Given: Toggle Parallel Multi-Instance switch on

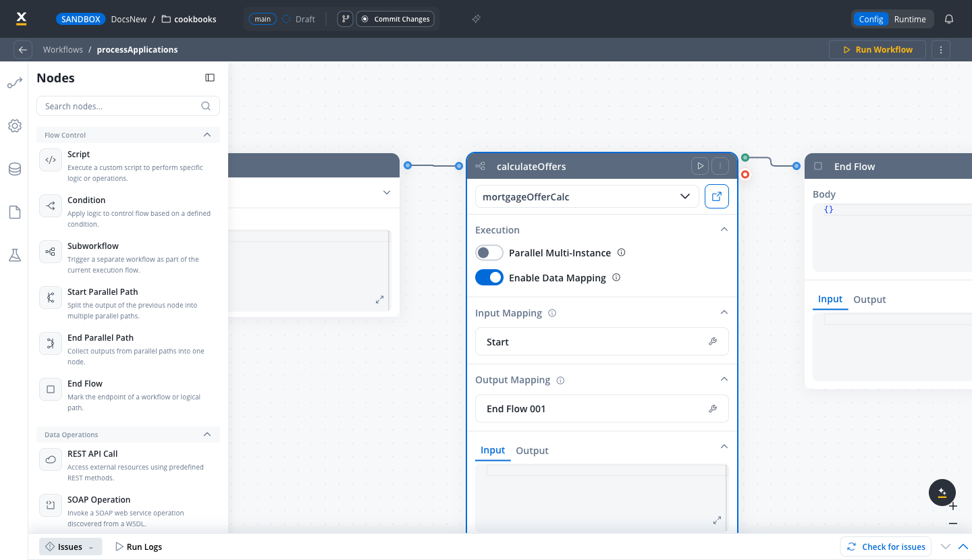Looking at the screenshot, I should click(x=489, y=253).
